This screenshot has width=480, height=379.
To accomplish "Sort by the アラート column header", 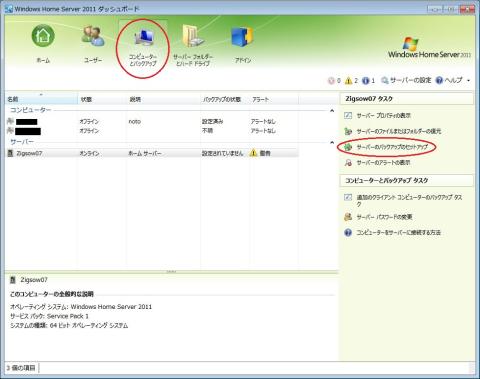I will pyautogui.click(x=274, y=99).
